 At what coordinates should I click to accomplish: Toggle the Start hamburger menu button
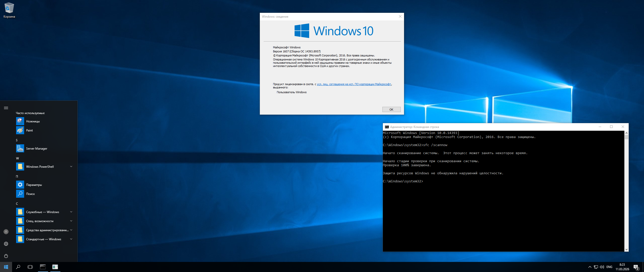[6, 108]
